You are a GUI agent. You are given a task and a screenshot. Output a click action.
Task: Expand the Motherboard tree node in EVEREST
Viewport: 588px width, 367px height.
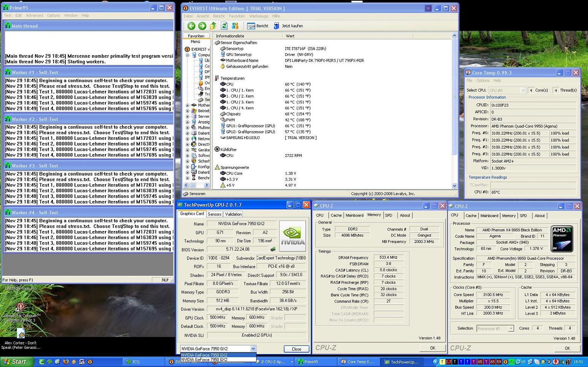[187, 105]
